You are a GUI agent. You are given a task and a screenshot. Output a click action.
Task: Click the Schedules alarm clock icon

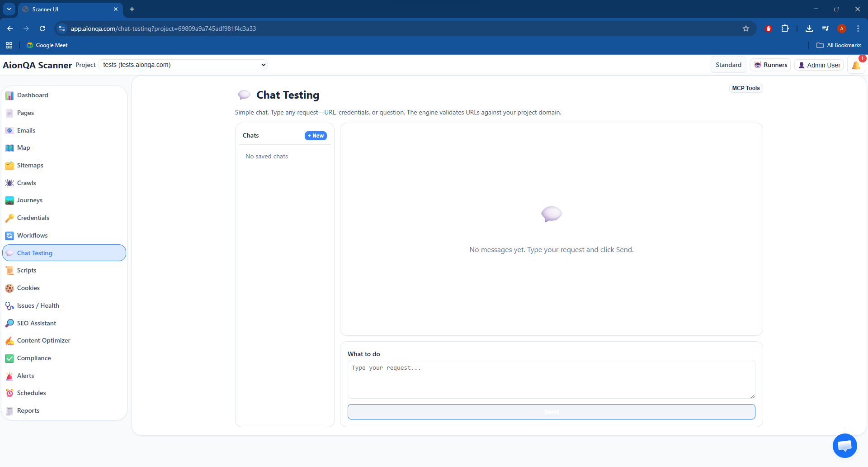click(x=9, y=393)
